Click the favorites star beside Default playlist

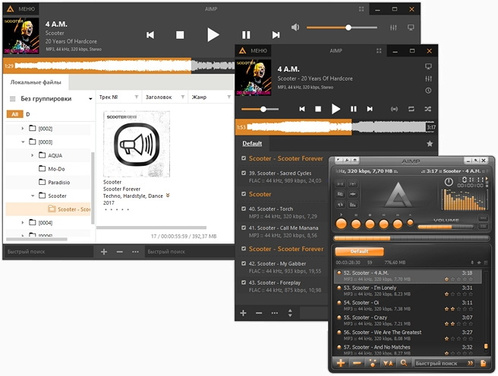tap(430, 144)
